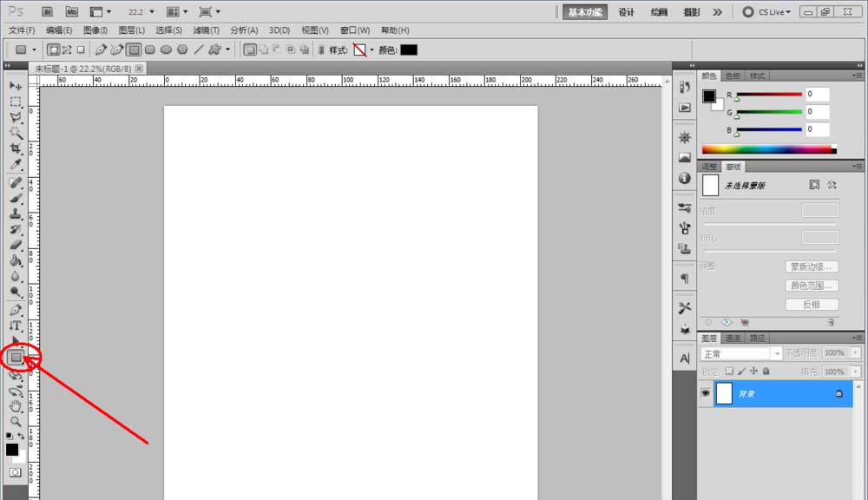Toggle lock image pixels brush icon
The image size is (868, 500).
(x=742, y=371)
